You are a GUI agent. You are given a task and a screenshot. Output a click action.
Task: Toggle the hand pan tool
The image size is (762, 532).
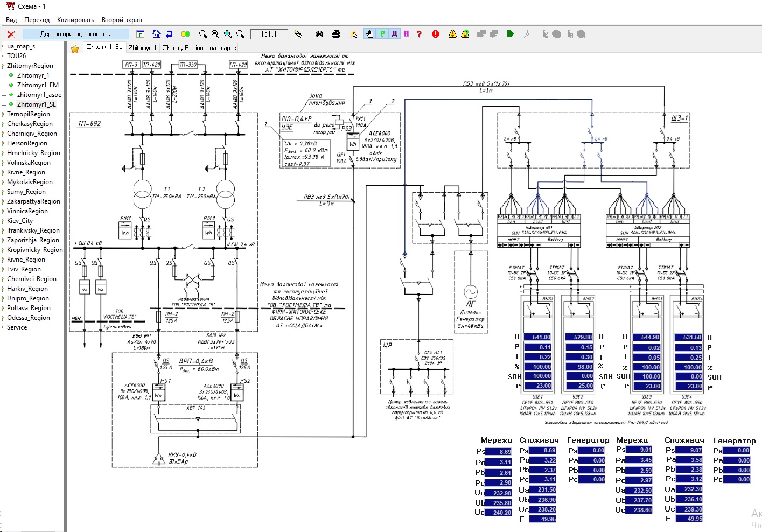click(369, 34)
